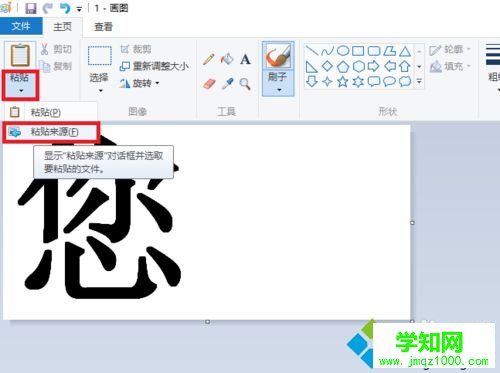The width and height of the screenshot is (500, 373).
Task: Open Resize (重新调整大小) dialog
Action: pos(154,66)
